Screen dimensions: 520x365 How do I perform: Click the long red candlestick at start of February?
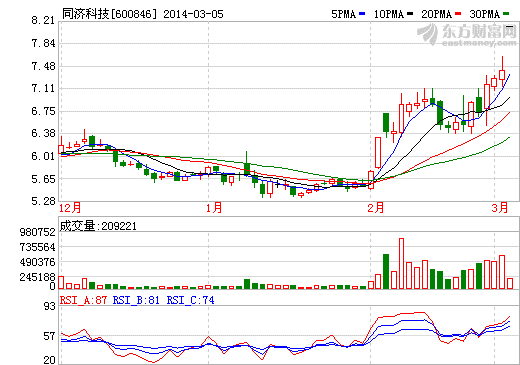pos(378,153)
